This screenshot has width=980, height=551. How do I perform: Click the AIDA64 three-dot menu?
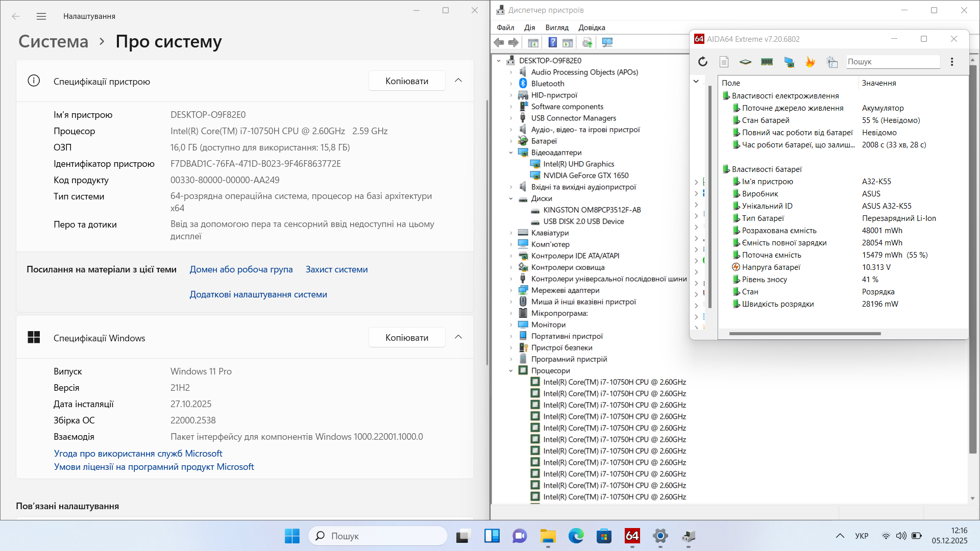[x=952, y=62]
